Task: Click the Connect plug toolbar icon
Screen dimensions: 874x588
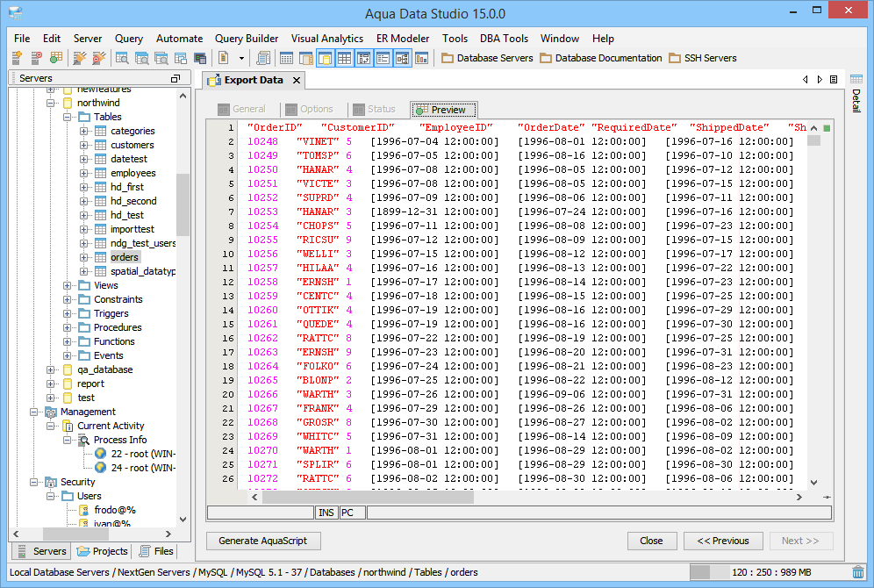Action: pyautogui.click(x=80, y=57)
